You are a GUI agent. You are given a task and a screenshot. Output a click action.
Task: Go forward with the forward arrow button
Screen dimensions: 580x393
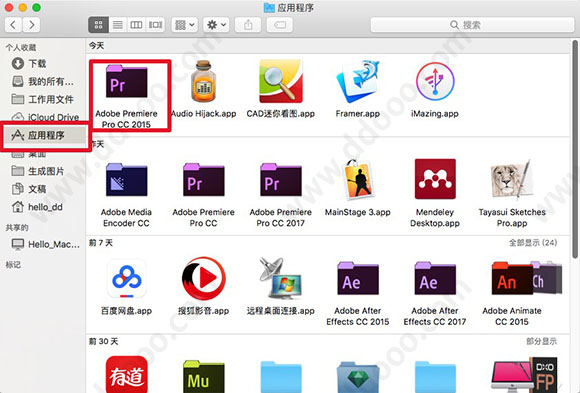(31, 25)
